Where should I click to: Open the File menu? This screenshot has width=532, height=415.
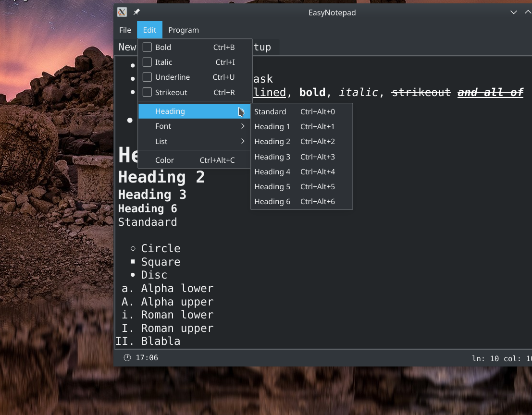(x=125, y=30)
